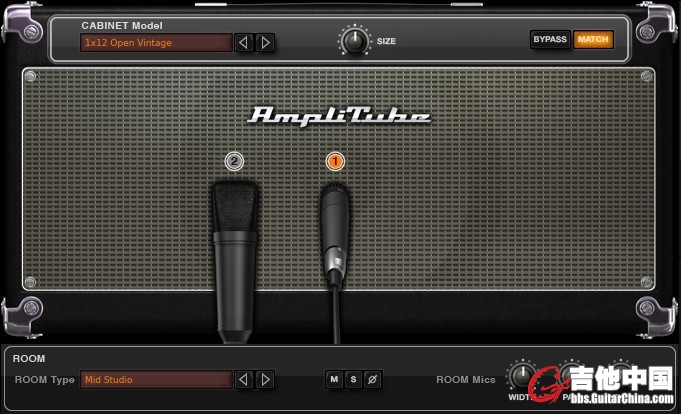Screen dimensions: 681x414
Task: Toggle the orange MATCH button
Action: pyautogui.click(x=593, y=40)
